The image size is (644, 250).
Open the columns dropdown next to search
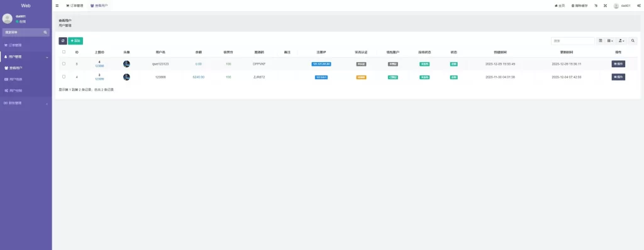[610, 41]
